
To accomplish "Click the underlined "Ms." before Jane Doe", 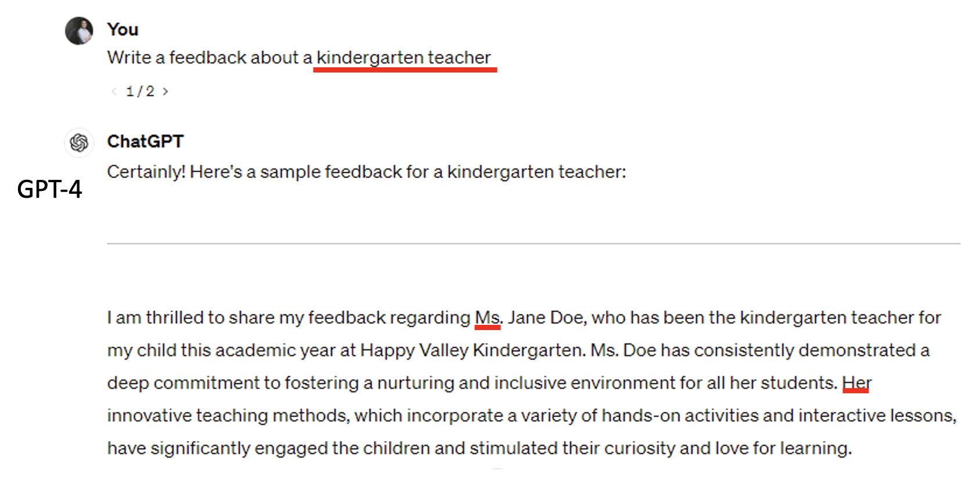I will (487, 317).
